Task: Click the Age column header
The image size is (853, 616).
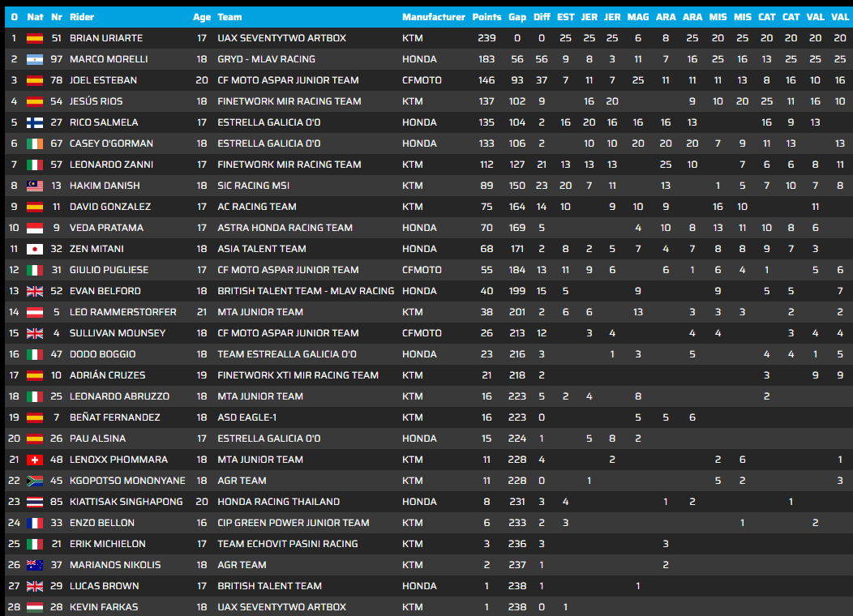Action: click(x=201, y=17)
